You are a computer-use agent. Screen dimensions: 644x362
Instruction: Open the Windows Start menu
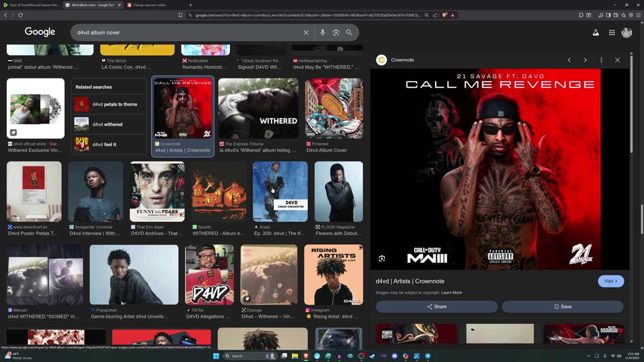(x=216, y=356)
